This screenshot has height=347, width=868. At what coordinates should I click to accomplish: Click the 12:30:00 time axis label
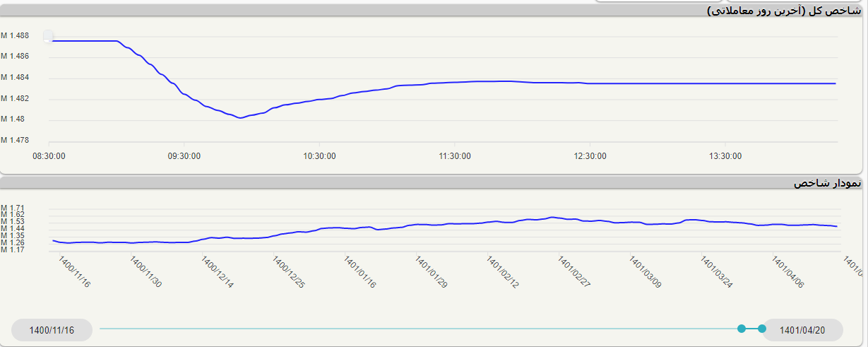(x=591, y=156)
